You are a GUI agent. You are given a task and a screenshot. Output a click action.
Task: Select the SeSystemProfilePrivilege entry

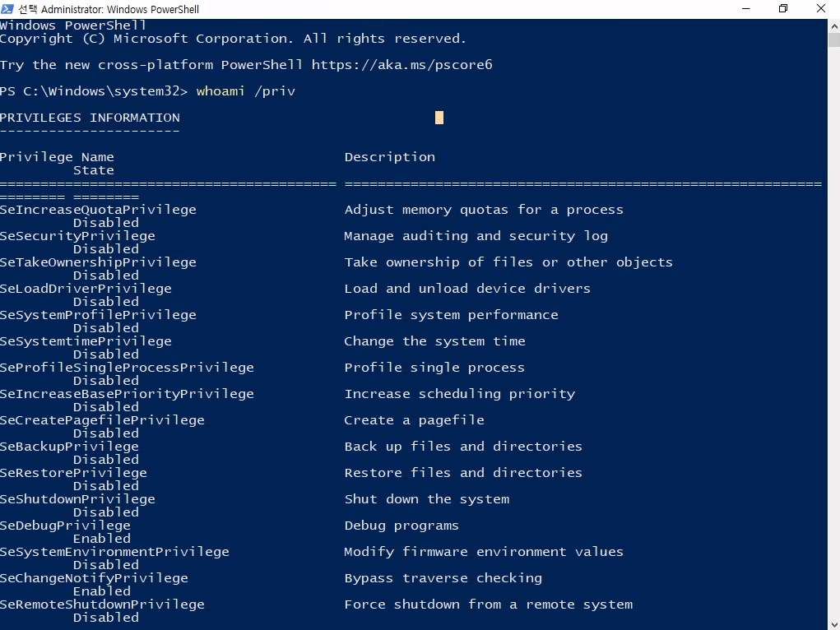98,314
